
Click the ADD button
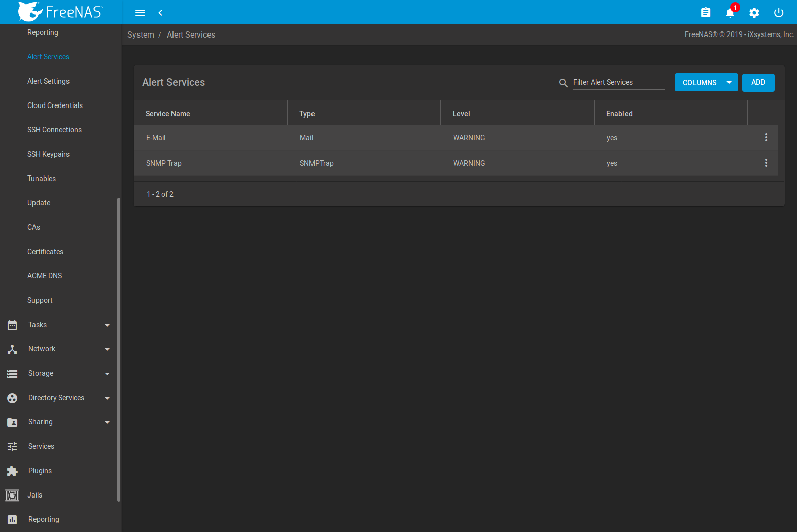(x=758, y=82)
